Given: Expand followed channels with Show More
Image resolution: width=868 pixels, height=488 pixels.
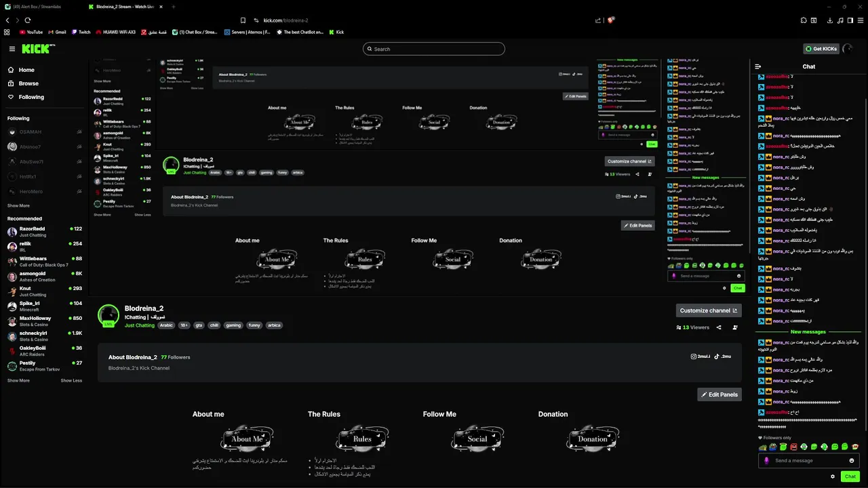Looking at the screenshot, I should [18, 205].
